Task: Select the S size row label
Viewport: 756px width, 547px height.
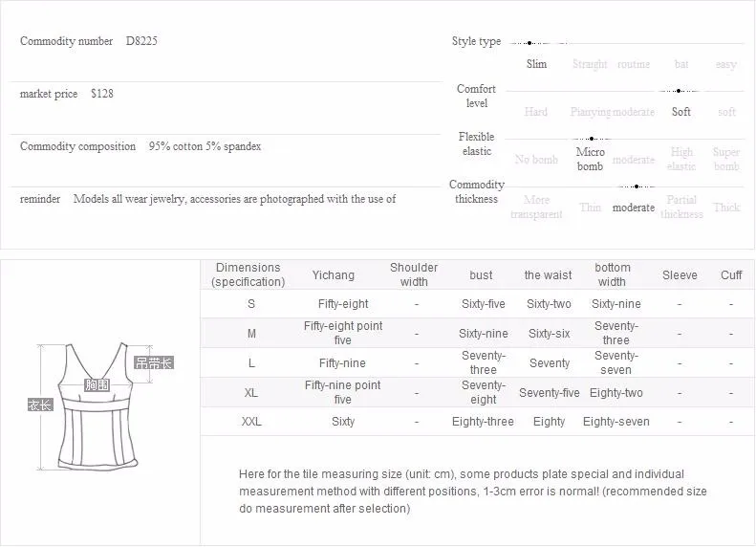Action: point(251,304)
